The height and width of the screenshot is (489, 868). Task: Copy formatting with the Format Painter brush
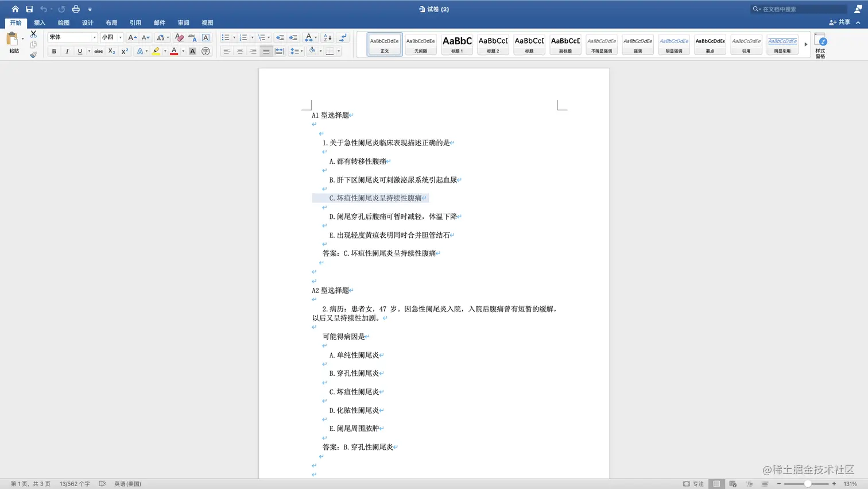[x=33, y=55]
